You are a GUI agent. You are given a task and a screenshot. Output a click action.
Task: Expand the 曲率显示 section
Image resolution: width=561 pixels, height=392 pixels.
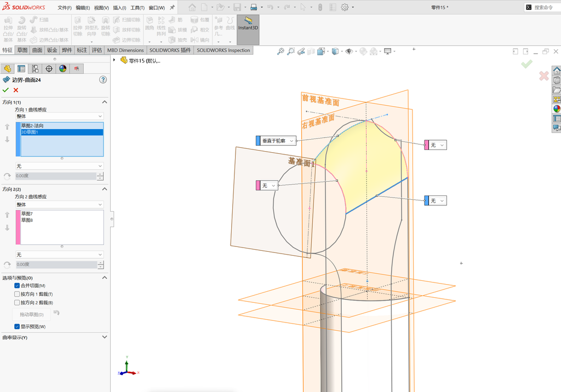point(105,337)
